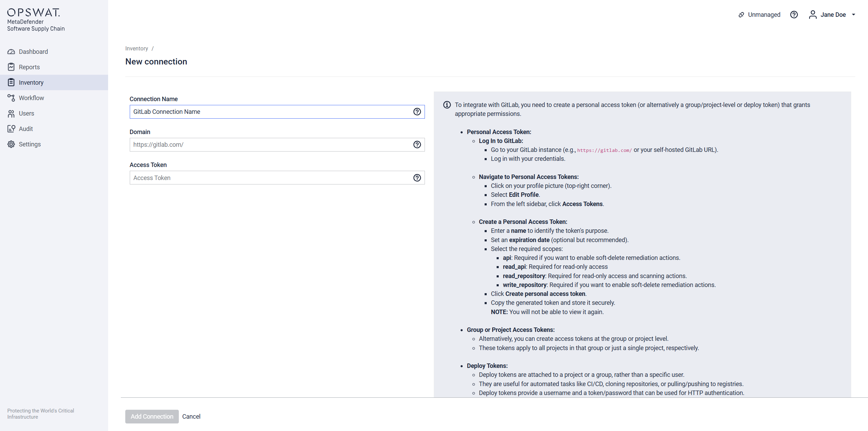Screen dimensions: 868x431
Task: Click the 'Access Token' field label
Action: click(148, 165)
